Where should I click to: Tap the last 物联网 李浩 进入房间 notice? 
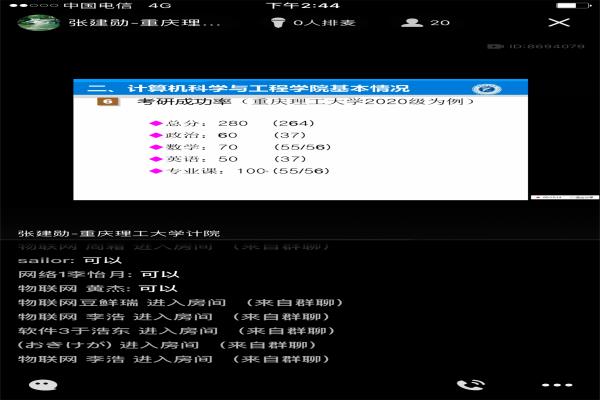pyautogui.click(x=173, y=359)
